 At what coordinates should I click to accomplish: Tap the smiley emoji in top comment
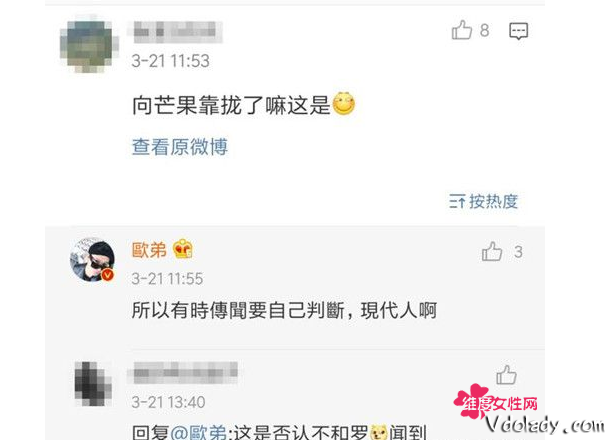click(343, 104)
